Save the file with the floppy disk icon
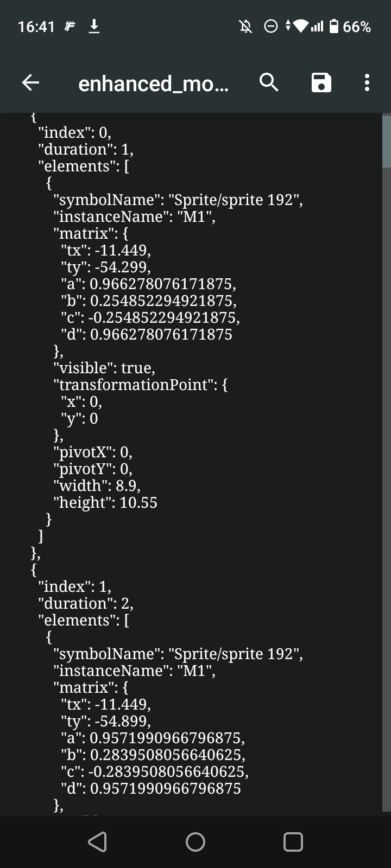391x868 pixels. [x=321, y=82]
